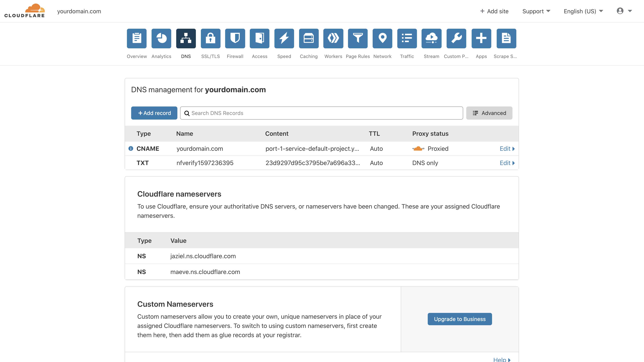Click the Name column header
The image size is (644, 362).
(184, 134)
